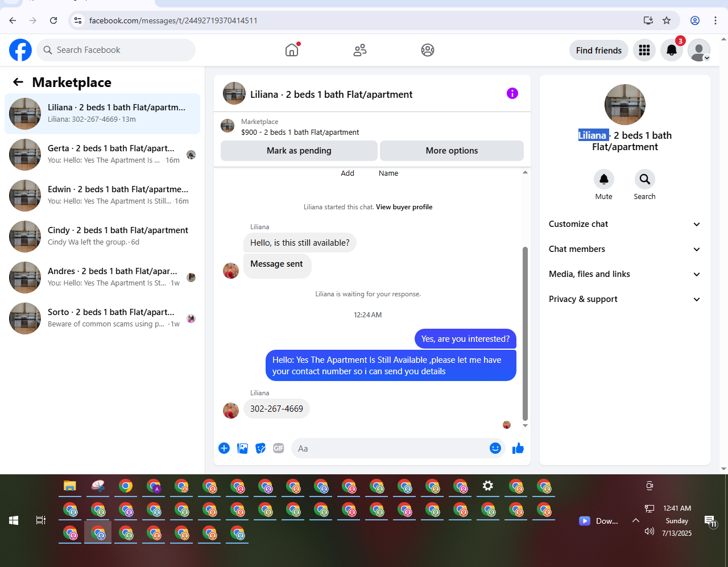Open Windows Settings gear on taskbar
The image size is (728, 567).
(x=488, y=486)
